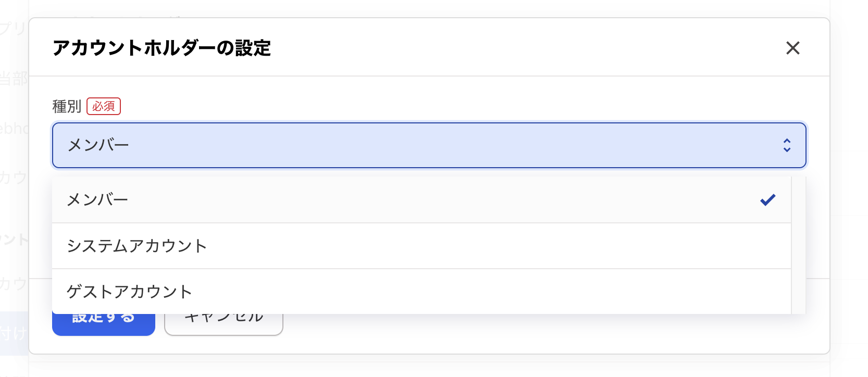Click the faded ント text at left edge

[14, 240]
